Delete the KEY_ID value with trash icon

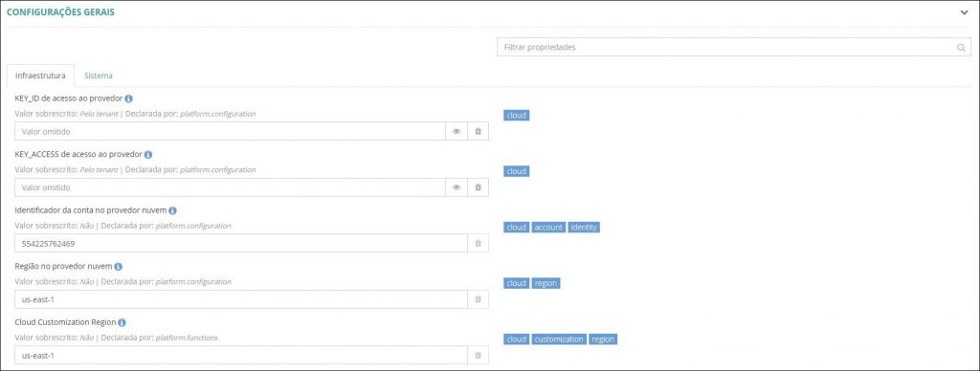tap(479, 131)
